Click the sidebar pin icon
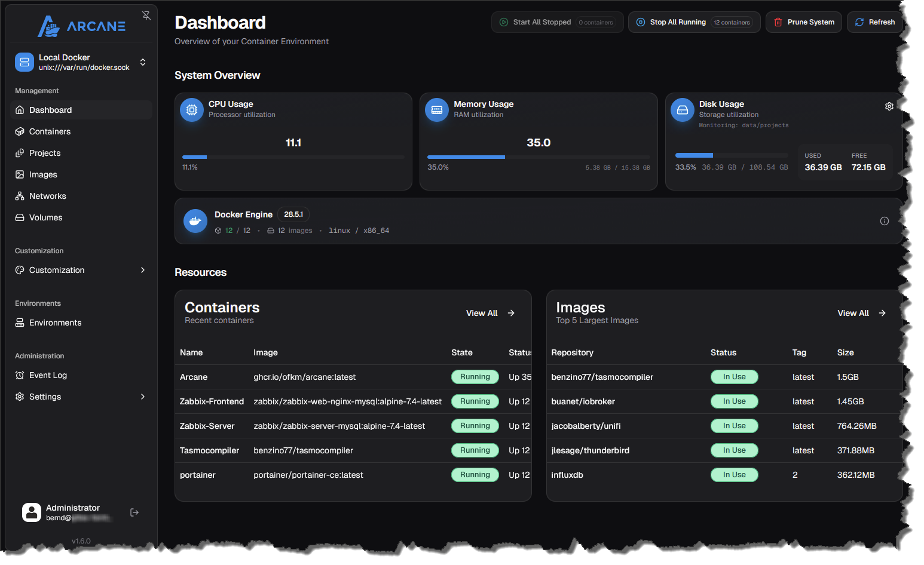Viewport: 924px width, 565px height. 146,16
